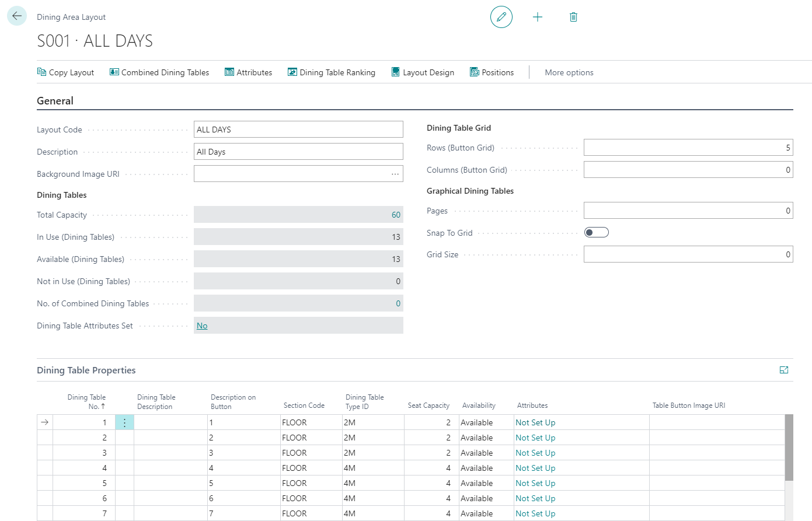Image resolution: width=812 pixels, height=521 pixels.
Task: Open Dining Table Ranking
Action: coord(332,72)
